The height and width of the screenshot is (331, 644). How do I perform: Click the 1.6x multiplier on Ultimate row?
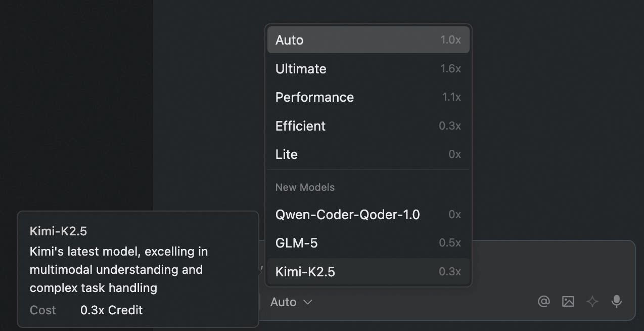pyautogui.click(x=450, y=69)
